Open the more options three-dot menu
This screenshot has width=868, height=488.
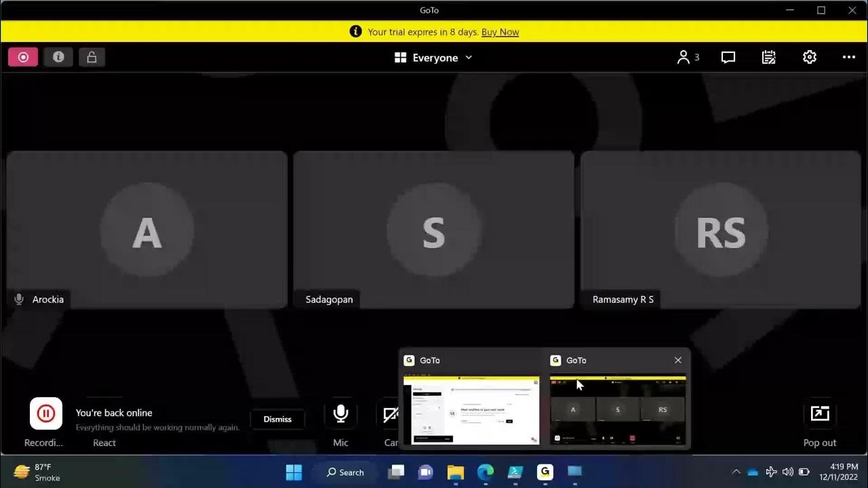pyautogui.click(x=849, y=58)
